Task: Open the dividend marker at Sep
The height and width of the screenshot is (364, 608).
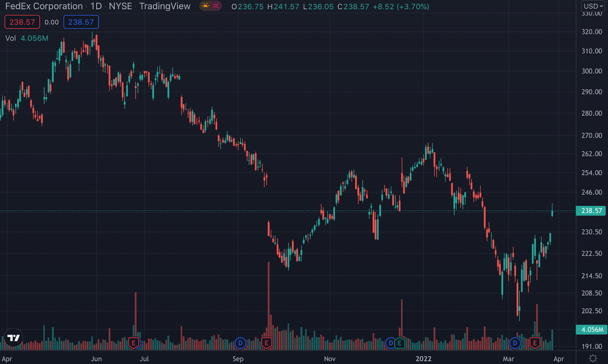Action: coord(240,343)
